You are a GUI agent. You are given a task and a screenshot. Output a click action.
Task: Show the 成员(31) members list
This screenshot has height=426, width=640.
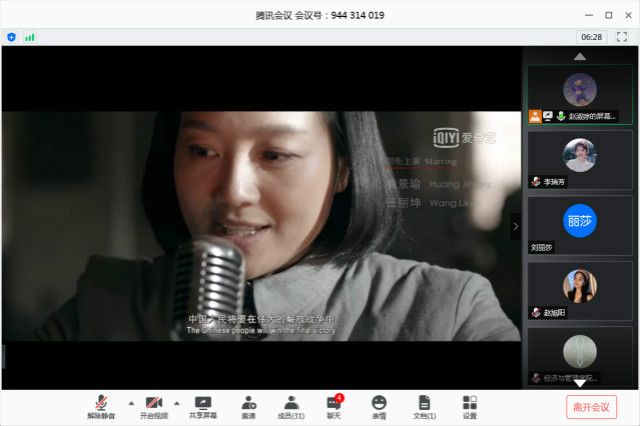click(291, 405)
